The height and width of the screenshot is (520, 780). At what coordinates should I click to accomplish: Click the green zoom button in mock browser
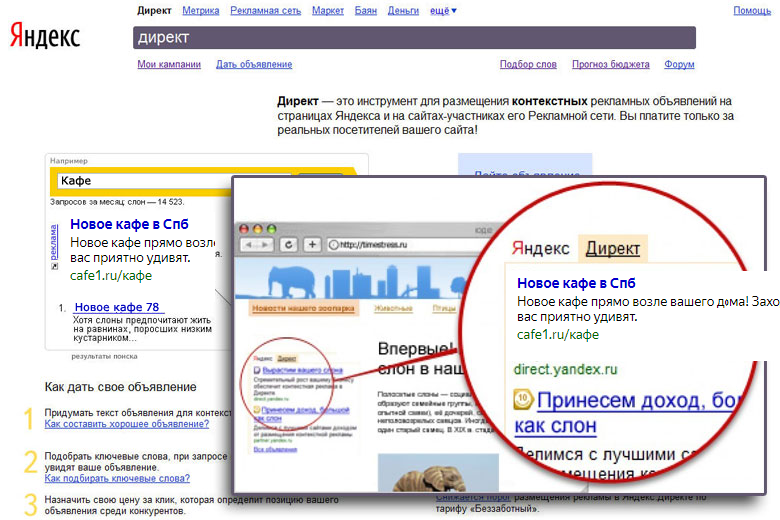coord(272,229)
